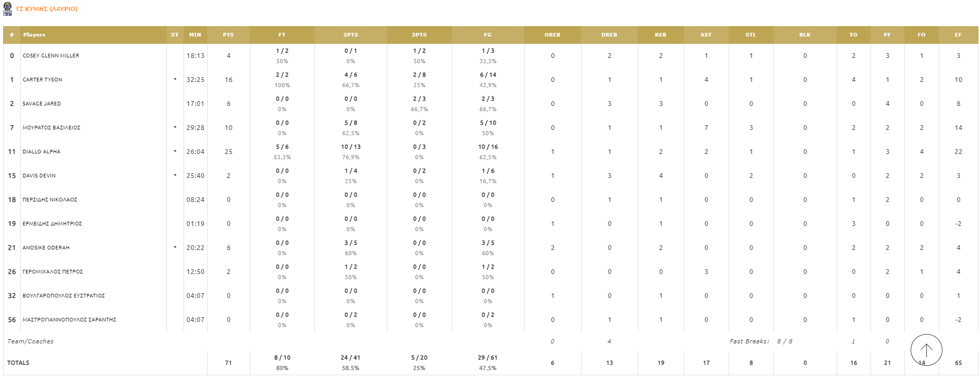Click the team logo icon beside ΓΣ ΚΥΜΗΣ
The width and height of the screenshot is (980, 382).
pyautogui.click(x=7, y=9)
